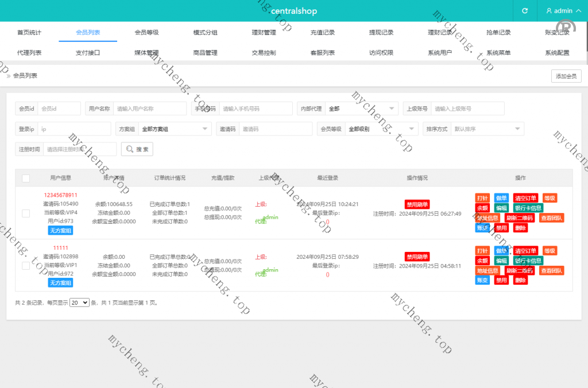Click 查看团队 for user 11111

click(551, 270)
